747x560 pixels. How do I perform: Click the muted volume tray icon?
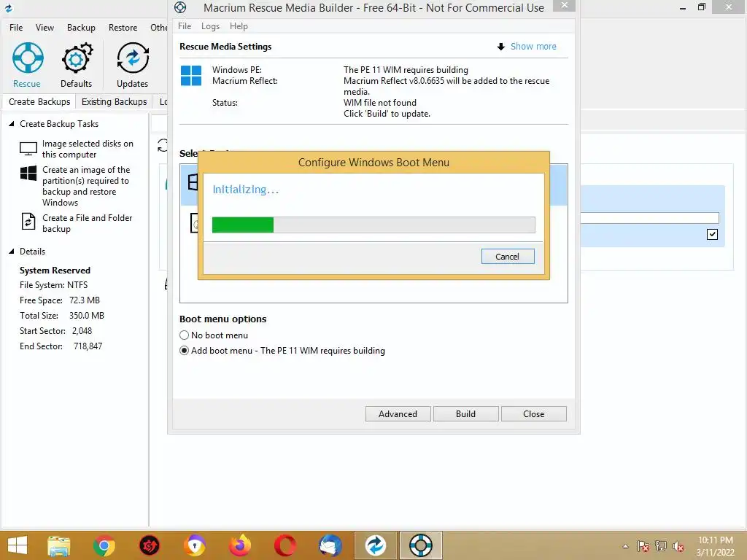[678, 546]
